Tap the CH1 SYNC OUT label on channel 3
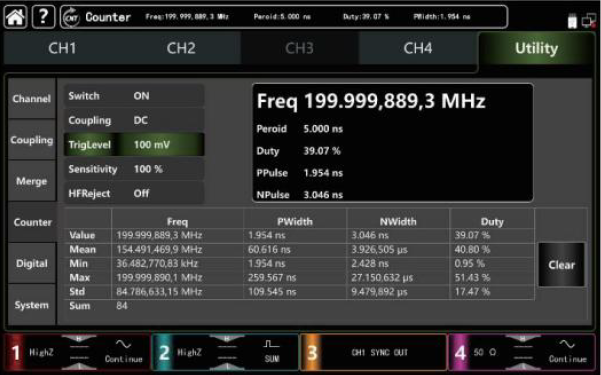Viewport: 601px width, 375px height. tap(380, 352)
